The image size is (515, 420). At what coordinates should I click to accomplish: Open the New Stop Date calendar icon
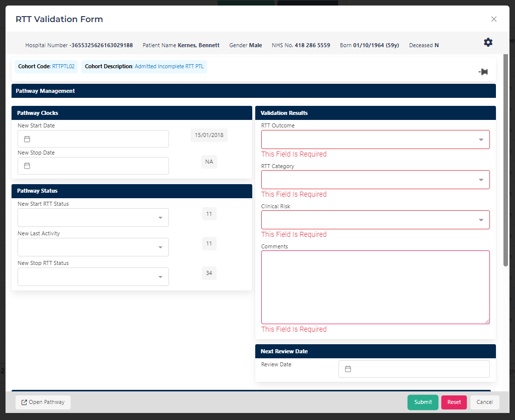(28, 166)
